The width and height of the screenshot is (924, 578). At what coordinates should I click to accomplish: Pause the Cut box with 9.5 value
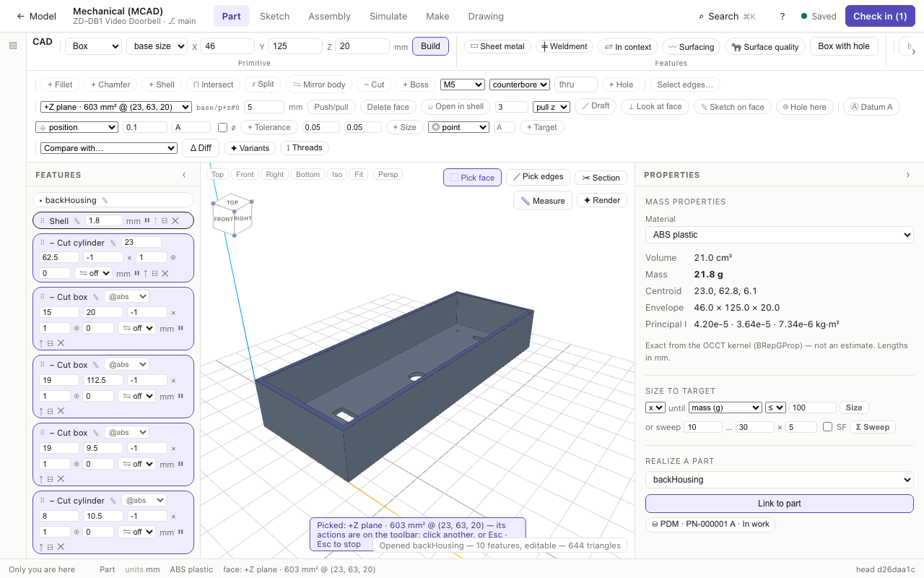pos(180,464)
